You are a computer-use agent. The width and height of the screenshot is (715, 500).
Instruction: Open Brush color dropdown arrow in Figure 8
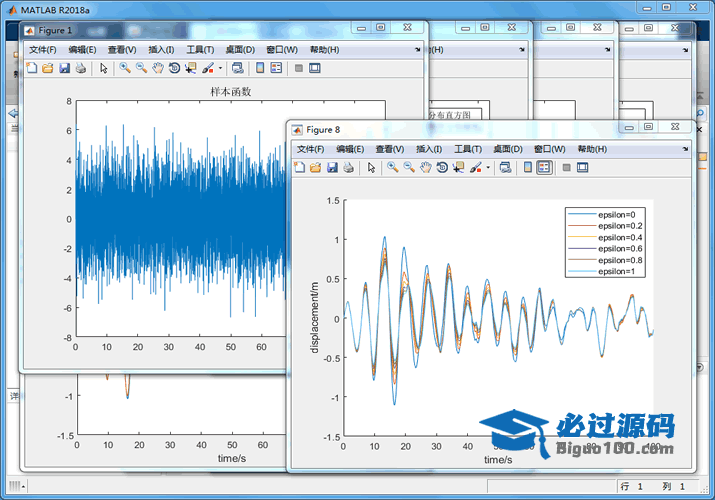[488, 168]
